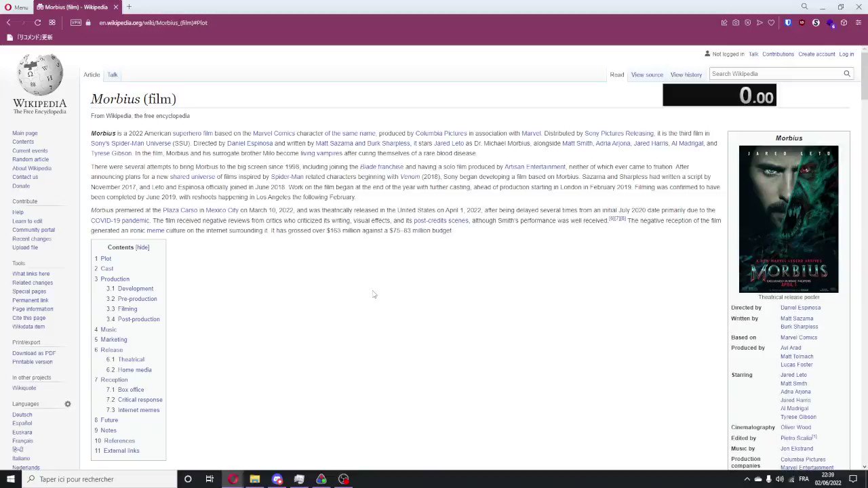Open the notification center icon
868x488 pixels.
click(854, 479)
